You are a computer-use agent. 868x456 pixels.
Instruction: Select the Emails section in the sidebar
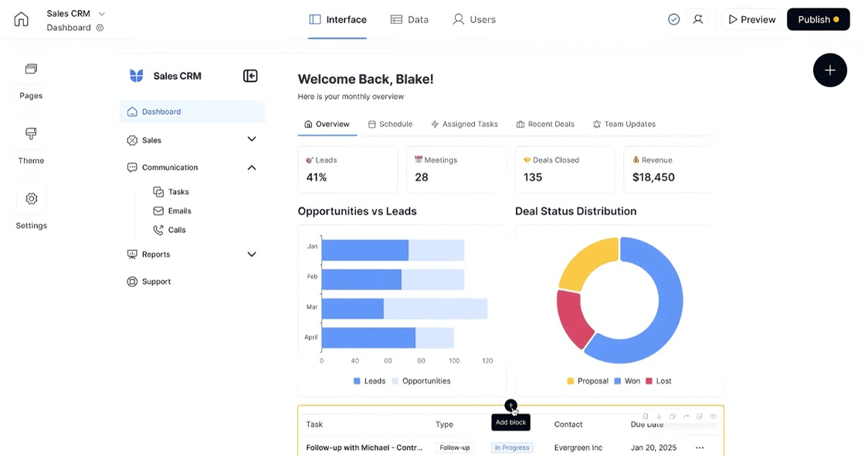[178, 211]
